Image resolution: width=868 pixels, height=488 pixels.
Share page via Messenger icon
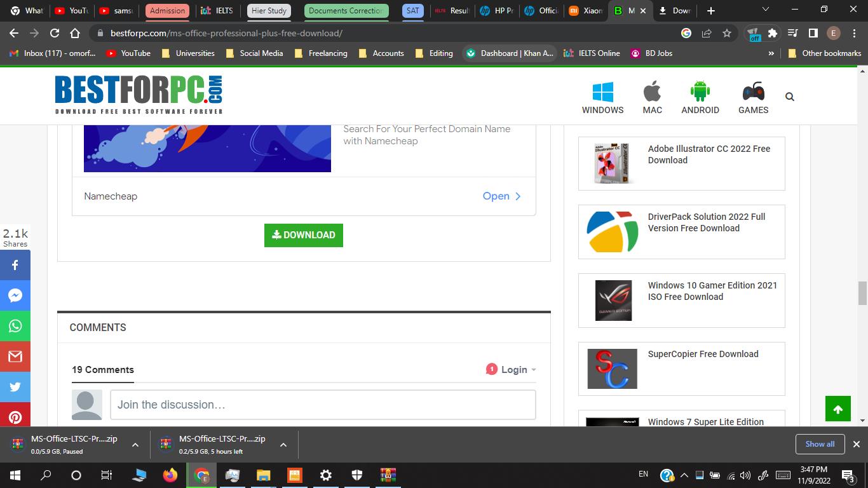(x=15, y=295)
